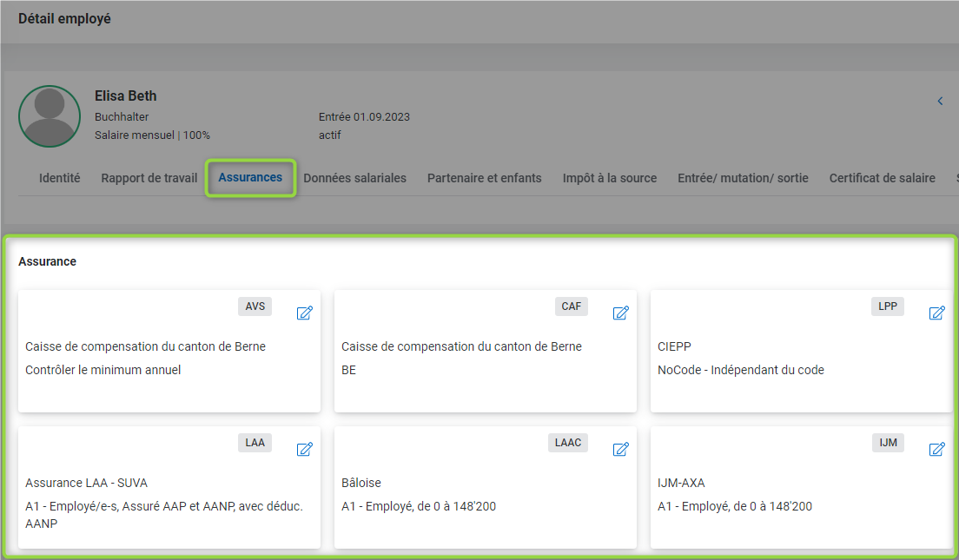Edit the IJM-AXA insurance entry

coord(936,450)
